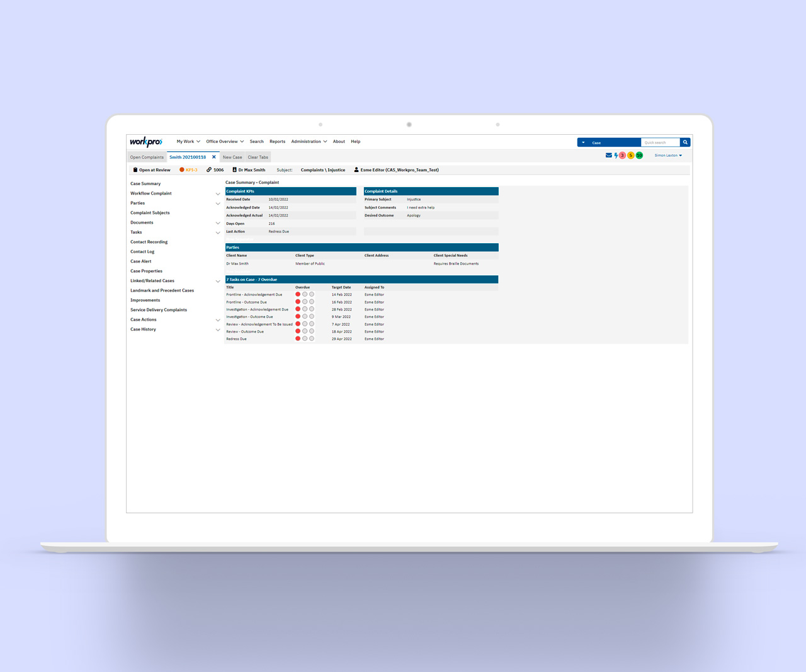This screenshot has height=672, width=806.
Task: Click the lightning bolt notification icon
Action: [x=615, y=155]
